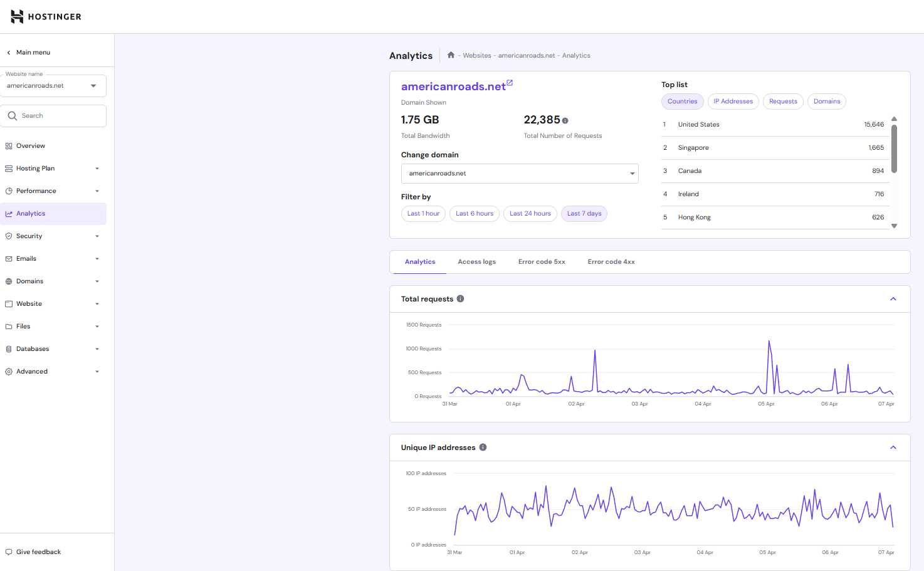Image resolution: width=924 pixels, height=571 pixels.
Task: Show Domains in Top list
Action: pyautogui.click(x=827, y=102)
